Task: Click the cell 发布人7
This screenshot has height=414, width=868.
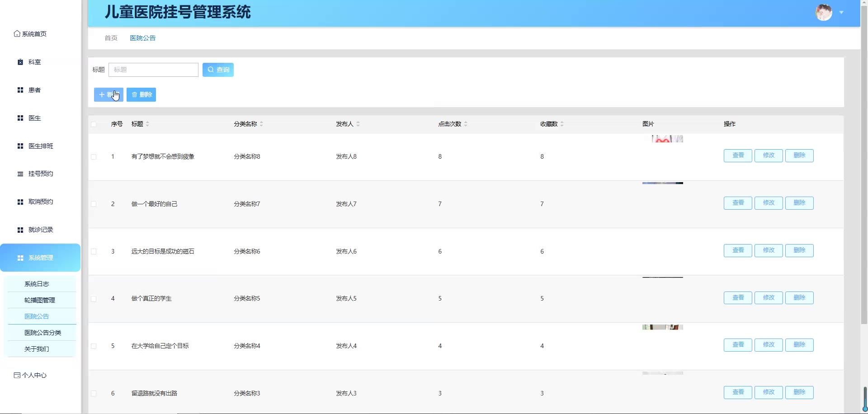Action: tap(346, 204)
